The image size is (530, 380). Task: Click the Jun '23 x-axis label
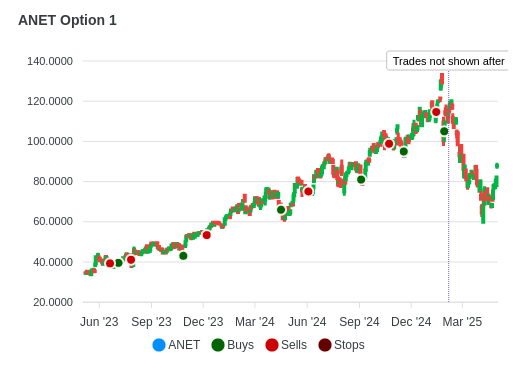click(99, 322)
